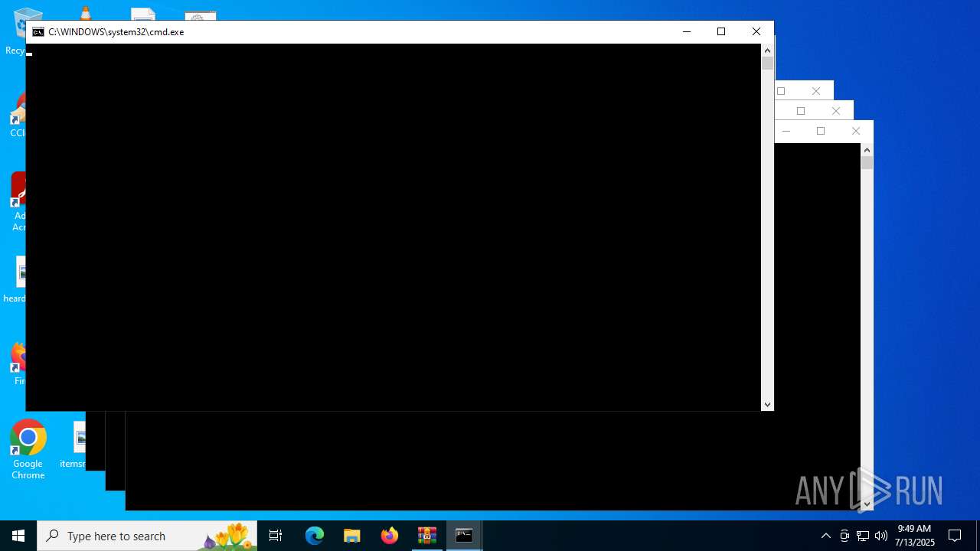
Task: Click the front cmd.exe scrollbar up arrow
Action: tap(767, 50)
